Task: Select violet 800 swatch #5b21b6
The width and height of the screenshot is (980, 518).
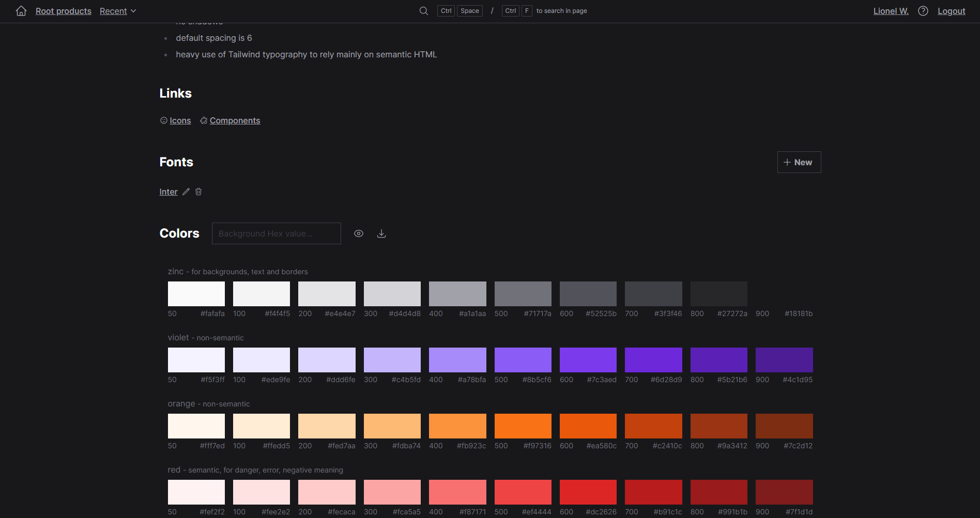Action: pyautogui.click(x=719, y=360)
